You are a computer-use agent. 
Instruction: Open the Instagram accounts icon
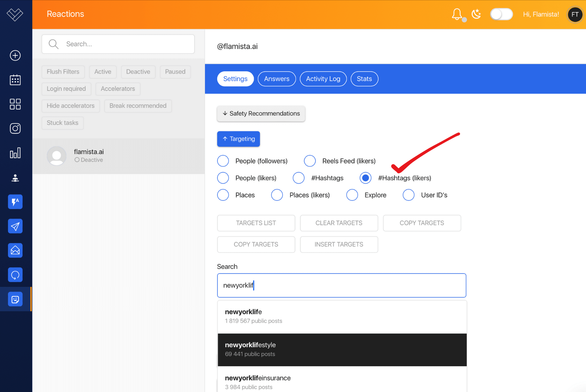tap(15, 129)
